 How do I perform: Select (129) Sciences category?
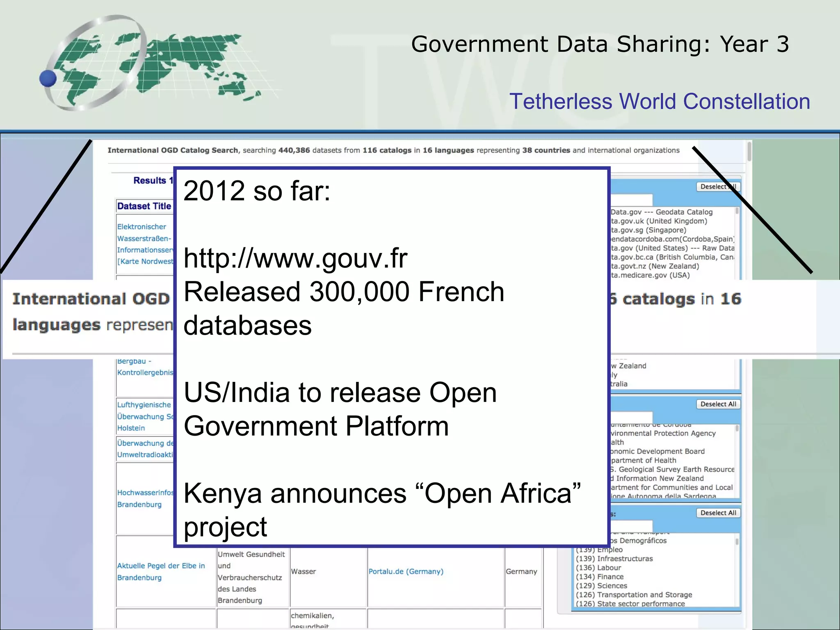601,586
